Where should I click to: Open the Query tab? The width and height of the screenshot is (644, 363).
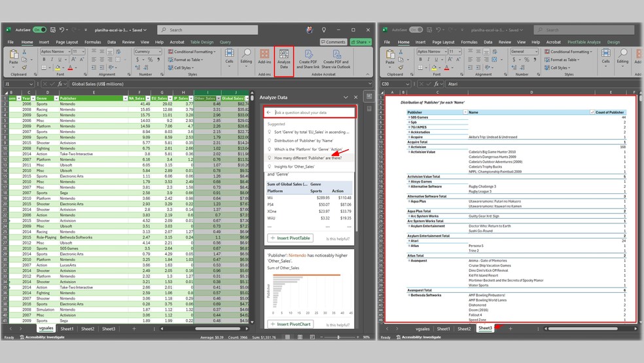tap(225, 42)
